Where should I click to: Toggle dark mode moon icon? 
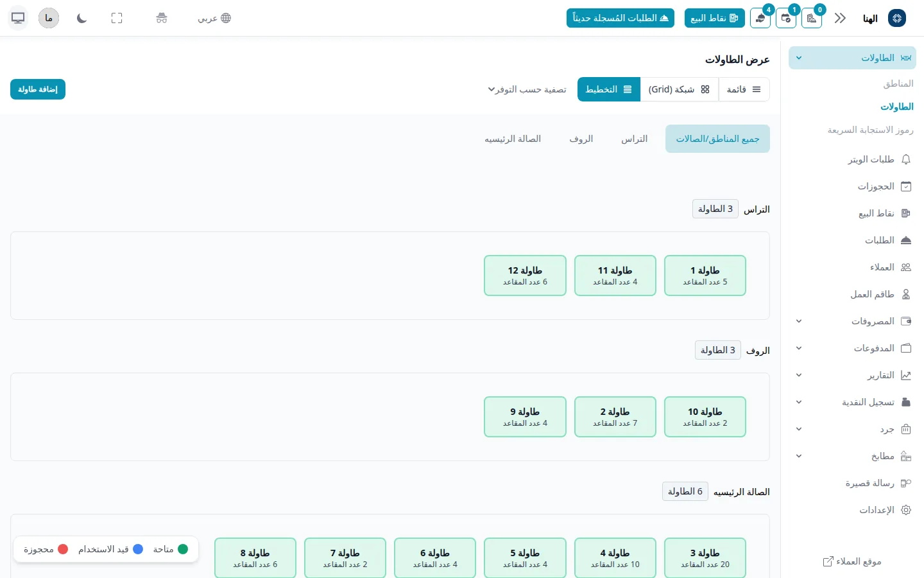point(81,18)
